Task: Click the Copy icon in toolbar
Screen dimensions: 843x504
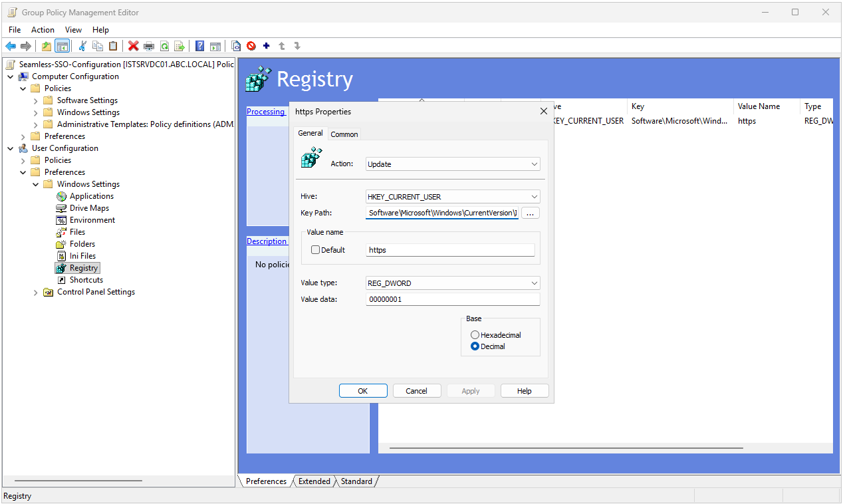Action: point(98,46)
